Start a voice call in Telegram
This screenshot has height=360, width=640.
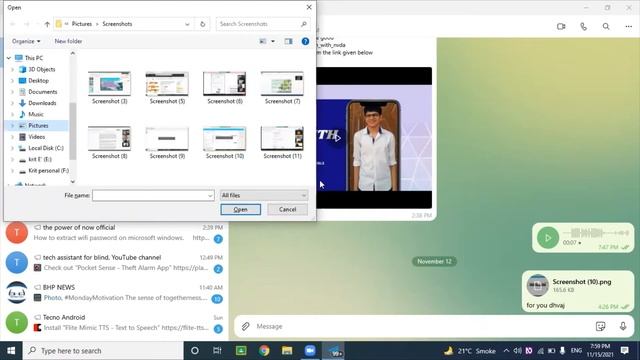tap(584, 27)
